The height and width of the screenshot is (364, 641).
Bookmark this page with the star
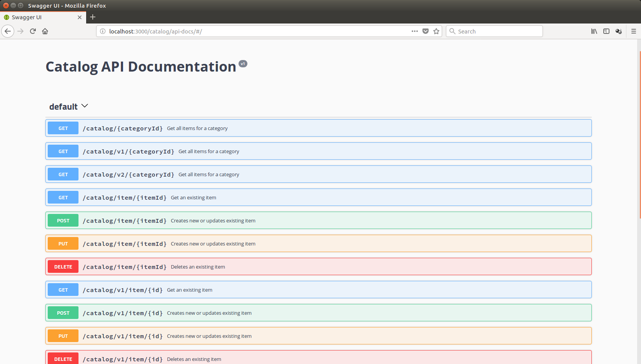436,31
